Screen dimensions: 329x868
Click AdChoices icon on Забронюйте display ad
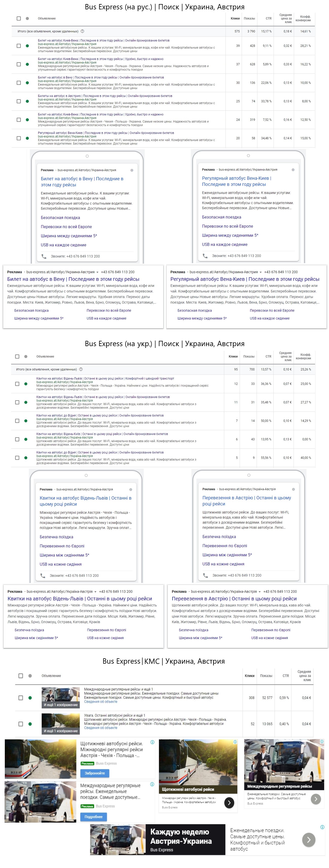pos(152,742)
